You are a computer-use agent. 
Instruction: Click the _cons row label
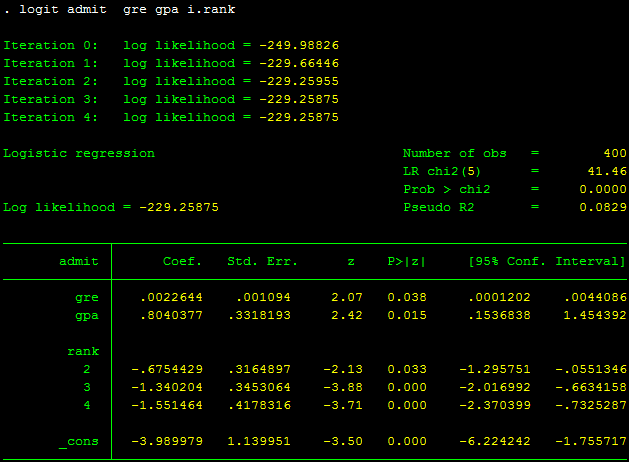(x=79, y=442)
